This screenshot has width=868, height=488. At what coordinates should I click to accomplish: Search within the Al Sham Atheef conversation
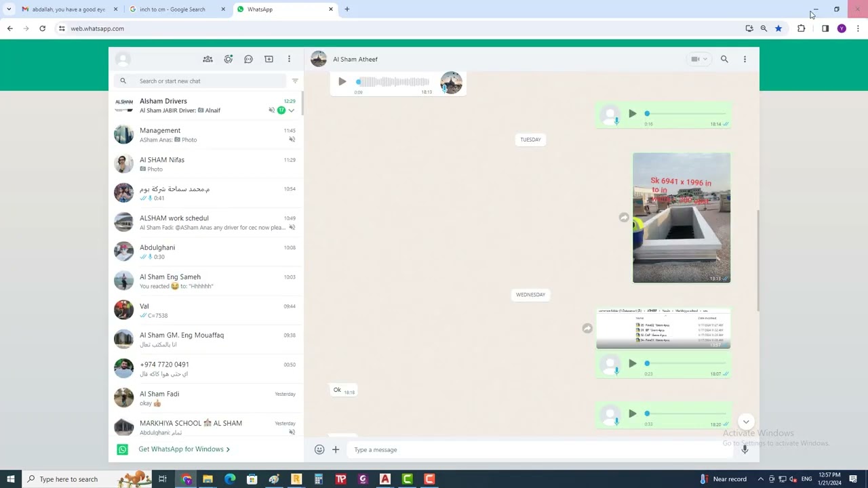(x=724, y=59)
